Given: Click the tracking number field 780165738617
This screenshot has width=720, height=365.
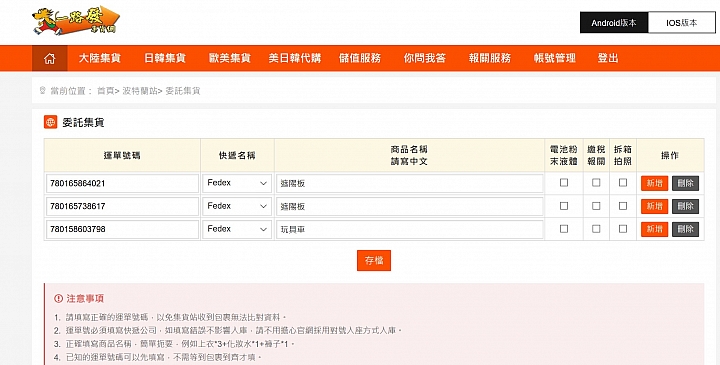Looking at the screenshot, I should (x=122, y=206).
